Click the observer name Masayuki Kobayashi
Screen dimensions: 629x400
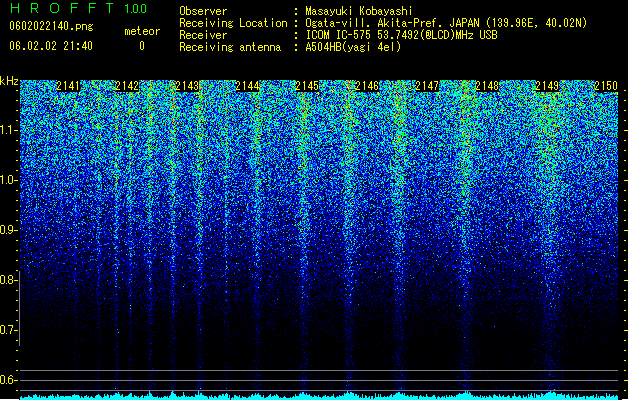click(x=359, y=11)
